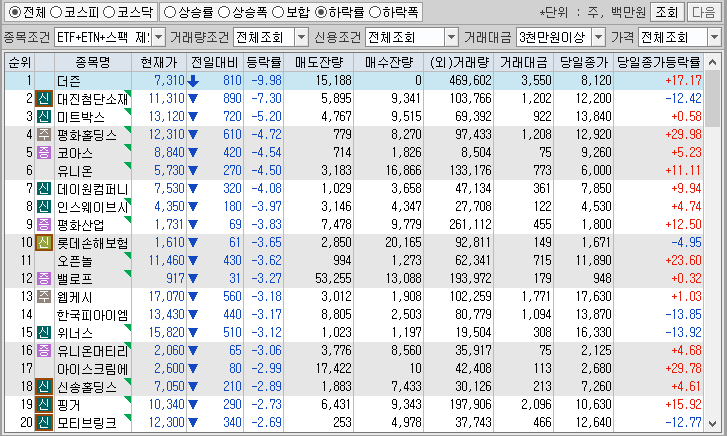Open the 신용조건 dropdown

[x=451, y=37]
